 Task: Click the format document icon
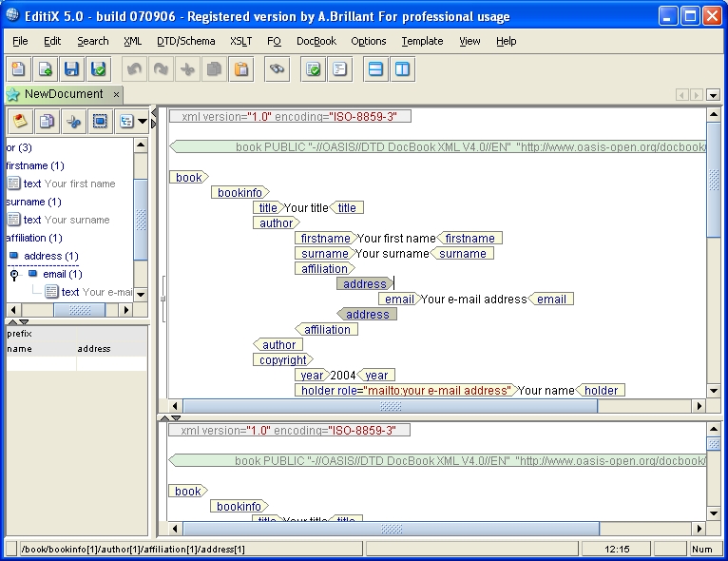340,69
